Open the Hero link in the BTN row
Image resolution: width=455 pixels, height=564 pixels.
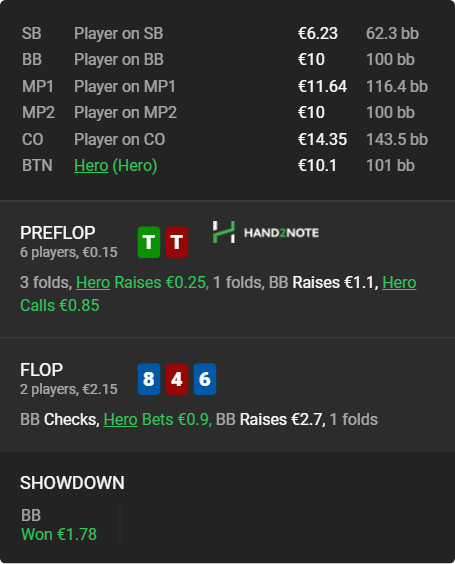click(91, 165)
